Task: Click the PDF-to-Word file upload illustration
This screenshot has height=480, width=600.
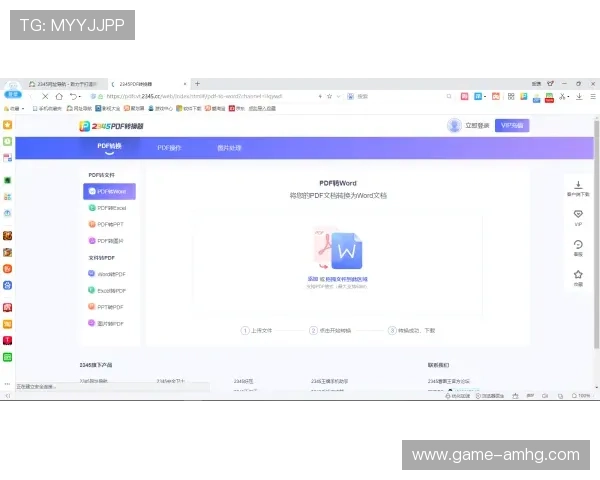Action: point(338,248)
